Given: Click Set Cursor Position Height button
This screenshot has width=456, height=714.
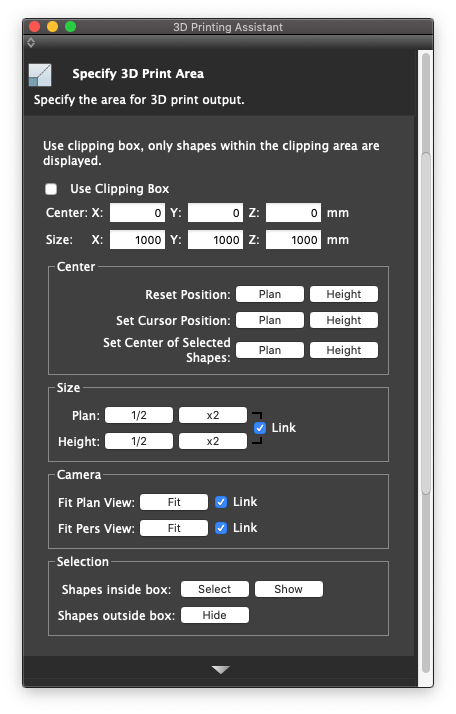Looking at the screenshot, I should point(344,320).
